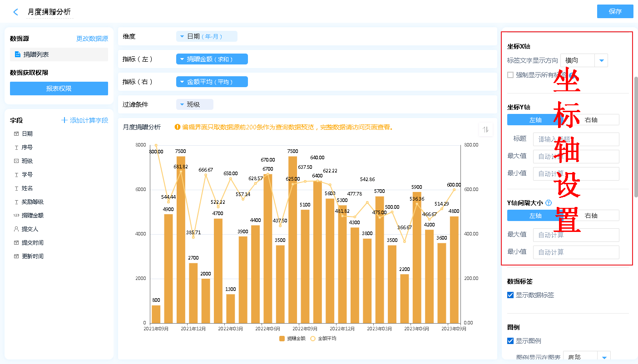Uncheck 显示图例 checkbox
This screenshot has height=364, width=638.
[x=510, y=341]
